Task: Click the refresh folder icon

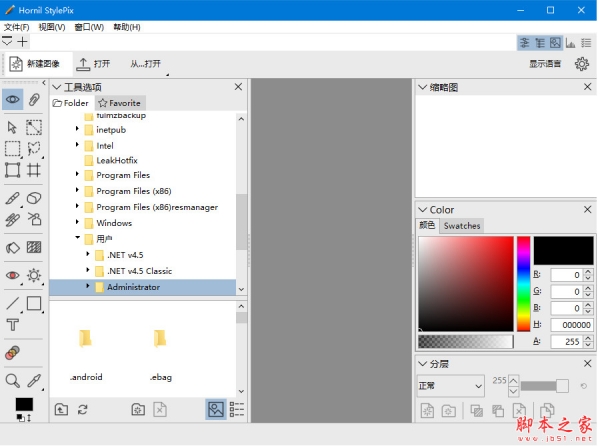Action: coord(82,409)
